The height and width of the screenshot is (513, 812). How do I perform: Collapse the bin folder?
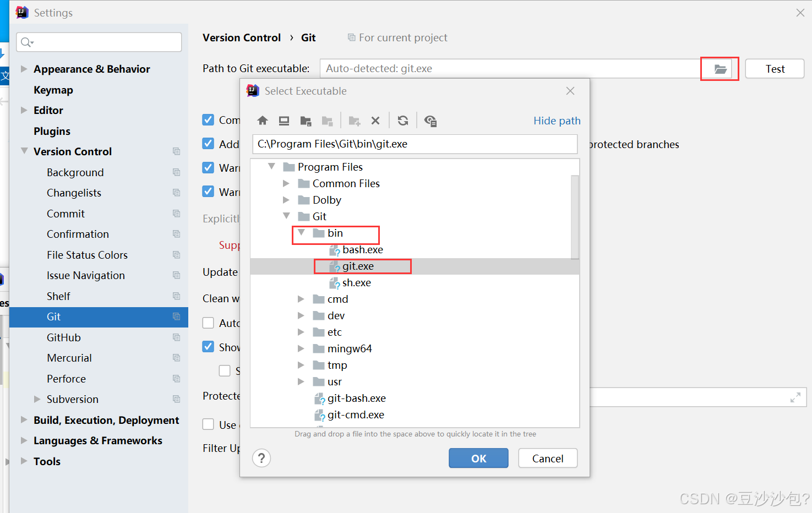(x=301, y=232)
